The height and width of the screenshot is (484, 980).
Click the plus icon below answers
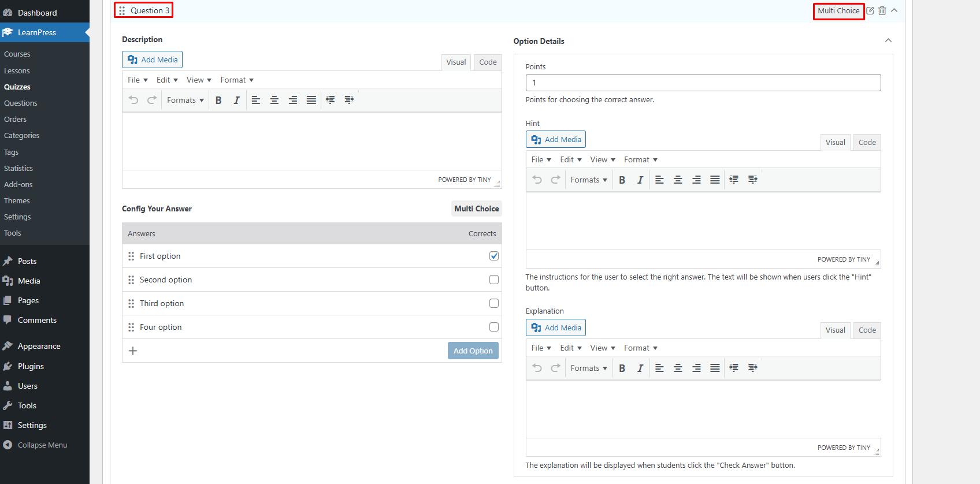[133, 351]
